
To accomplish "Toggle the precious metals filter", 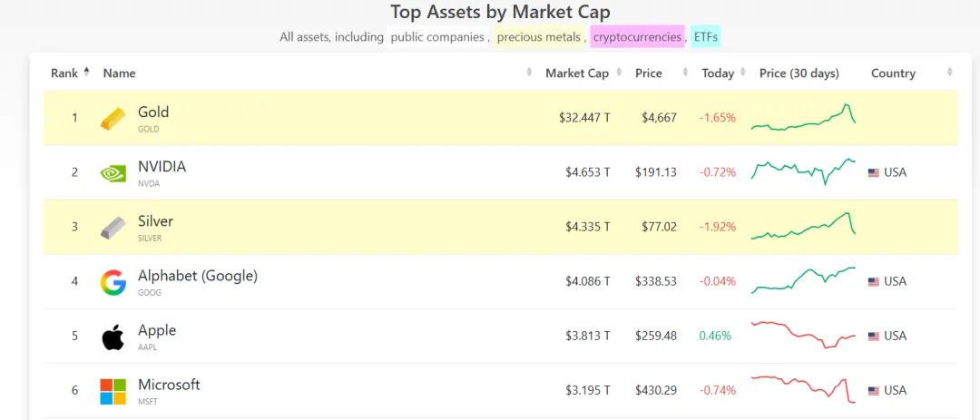I will click(x=539, y=37).
